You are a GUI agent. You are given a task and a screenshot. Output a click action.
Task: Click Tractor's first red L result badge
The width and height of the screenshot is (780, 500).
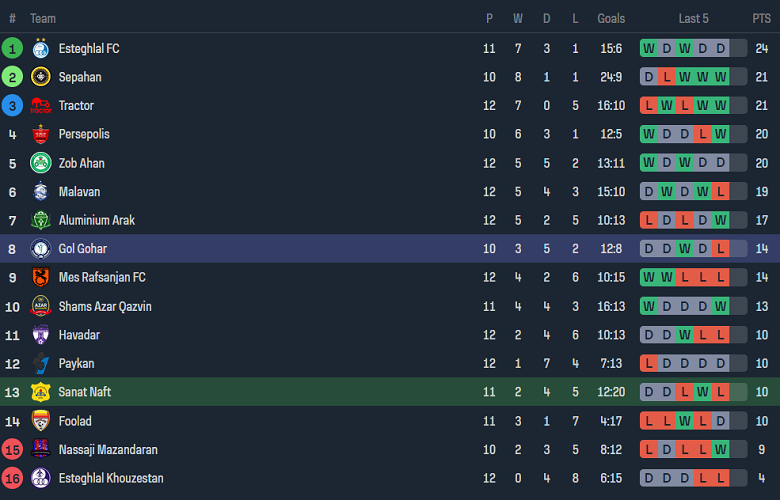tap(649, 106)
